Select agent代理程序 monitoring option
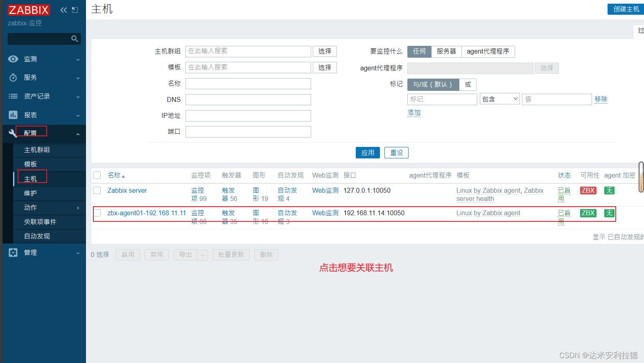644x363 pixels. coord(488,51)
